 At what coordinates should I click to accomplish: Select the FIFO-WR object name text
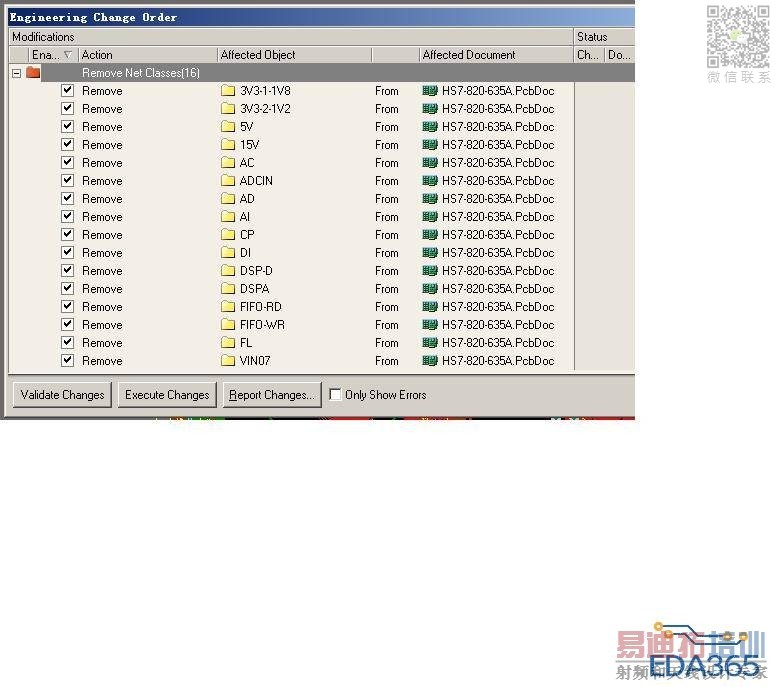(x=262, y=324)
